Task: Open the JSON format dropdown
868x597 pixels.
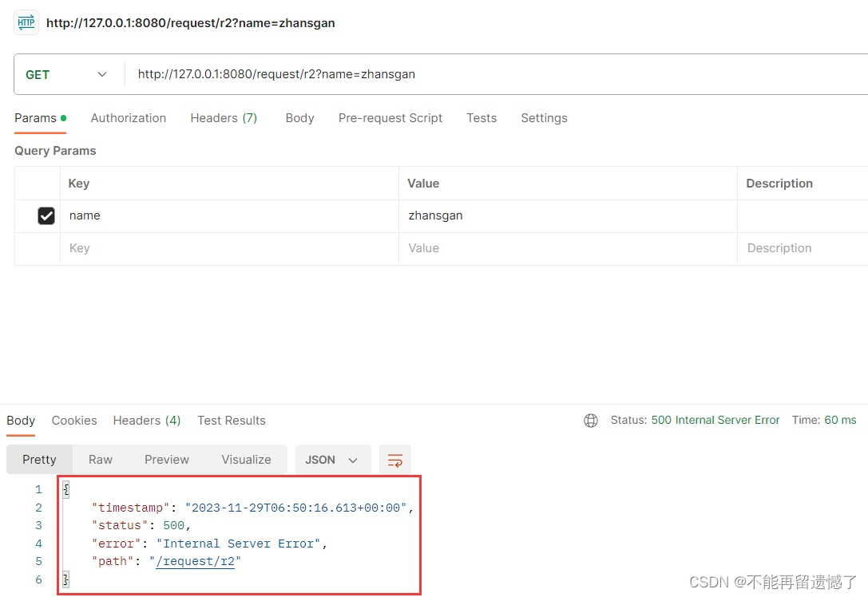Action: (x=333, y=460)
